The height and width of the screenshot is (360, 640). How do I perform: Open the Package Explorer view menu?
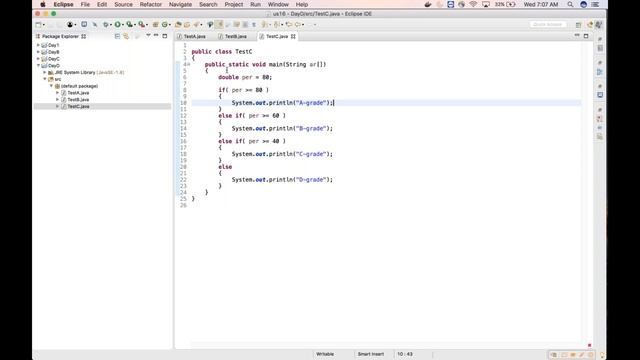pos(148,36)
